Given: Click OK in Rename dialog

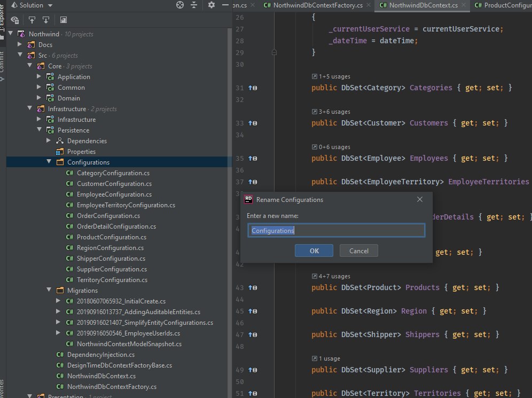Looking at the screenshot, I should [314, 251].
